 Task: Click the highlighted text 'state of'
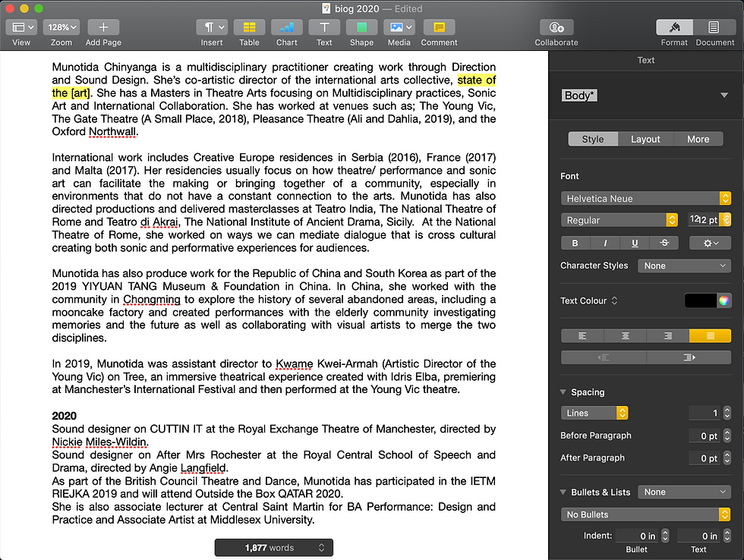[x=477, y=80]
